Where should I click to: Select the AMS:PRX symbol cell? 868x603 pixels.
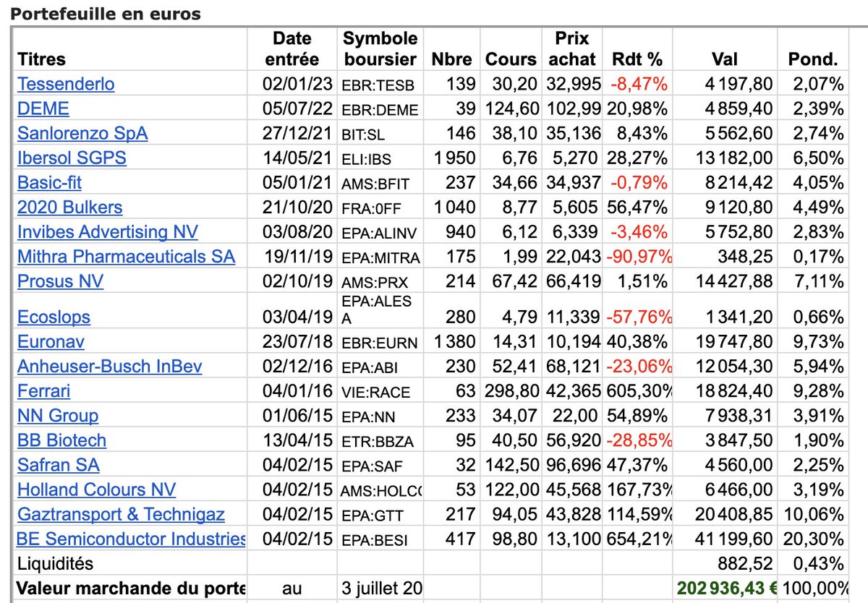373,282
